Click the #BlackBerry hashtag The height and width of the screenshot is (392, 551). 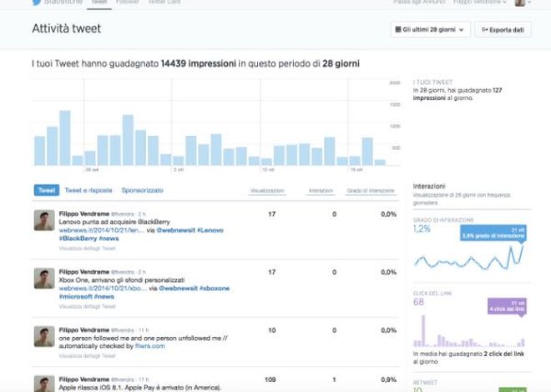78,239
